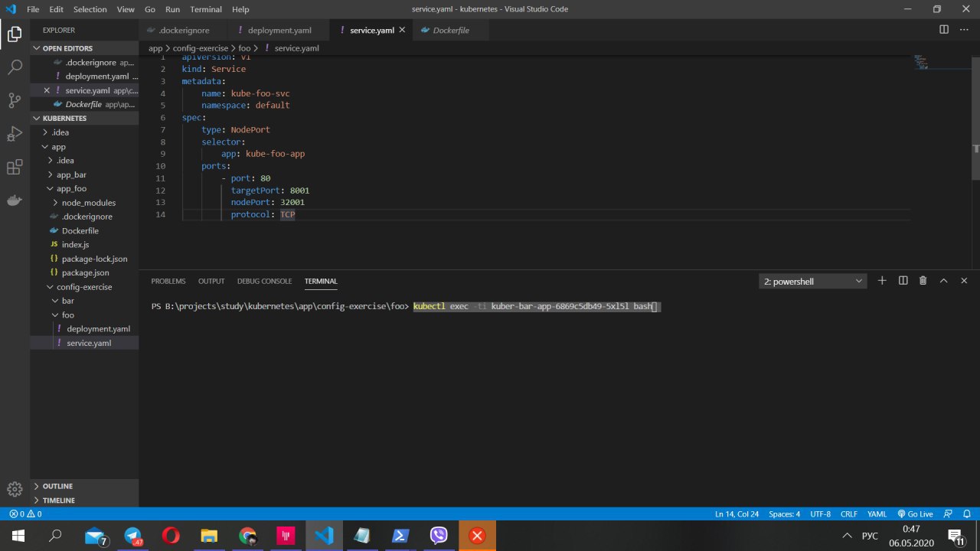Expand the Outline section
This screenshot has height=551, width=980.
(84, 486)
